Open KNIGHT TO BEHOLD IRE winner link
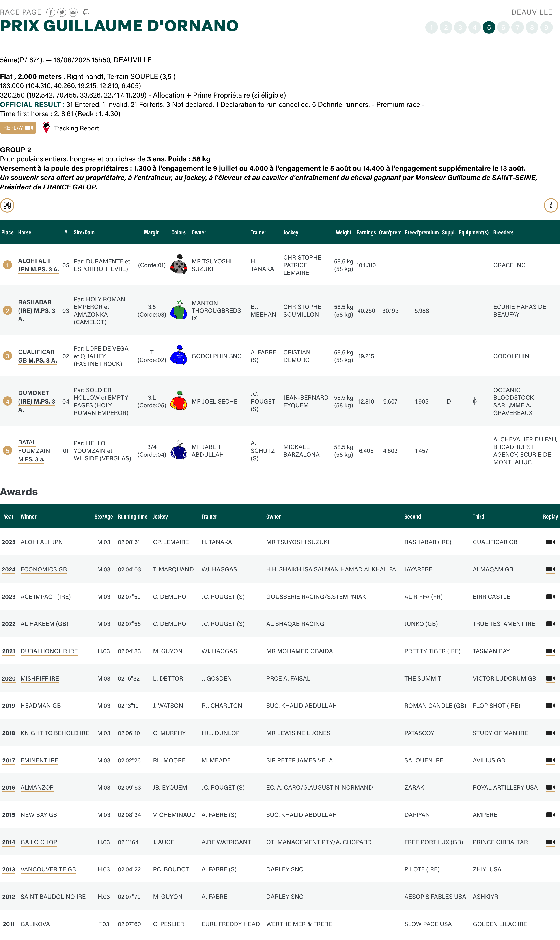560x940 pixels. (x=55, y=734)
